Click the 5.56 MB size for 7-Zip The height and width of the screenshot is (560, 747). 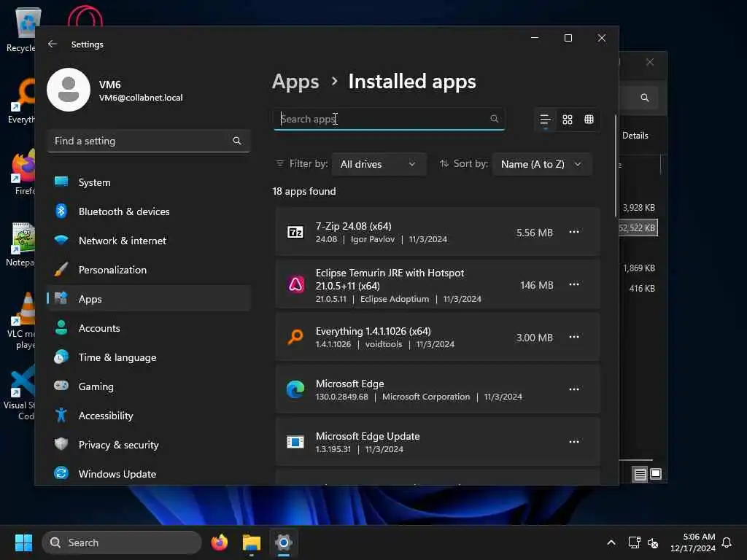click(x=535, y=233)
